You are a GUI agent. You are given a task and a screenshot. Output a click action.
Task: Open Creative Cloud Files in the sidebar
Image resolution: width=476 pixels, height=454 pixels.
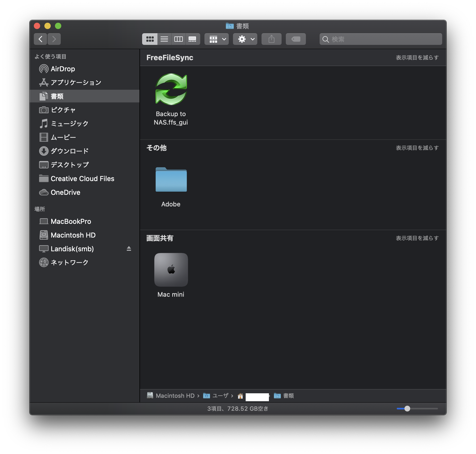[x=85, y=179]
